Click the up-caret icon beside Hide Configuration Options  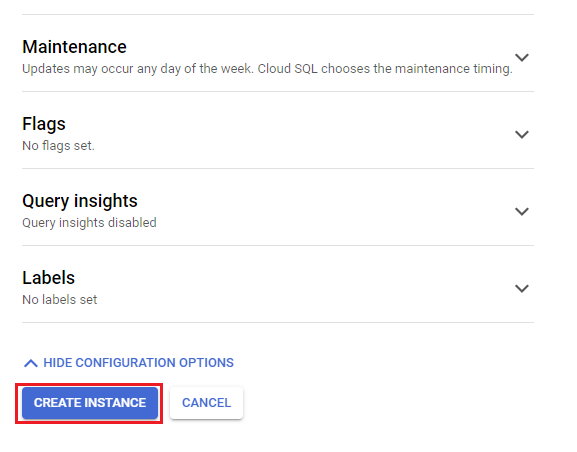point(31,363)
